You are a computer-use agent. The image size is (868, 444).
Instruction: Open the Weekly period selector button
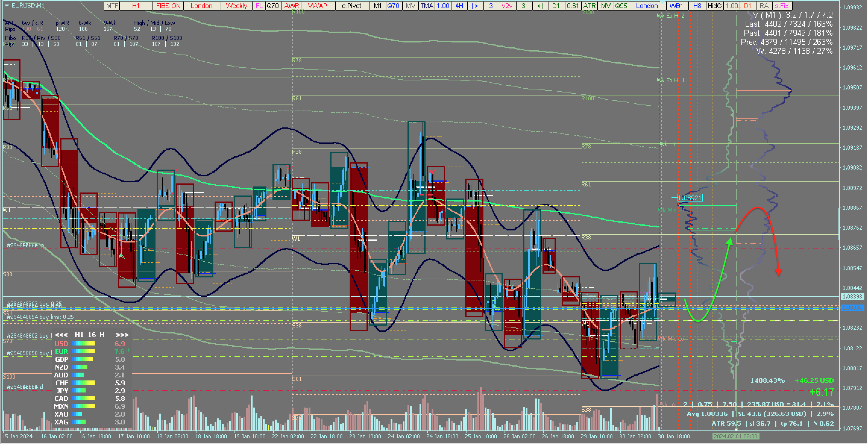click(x=236, y=6)
